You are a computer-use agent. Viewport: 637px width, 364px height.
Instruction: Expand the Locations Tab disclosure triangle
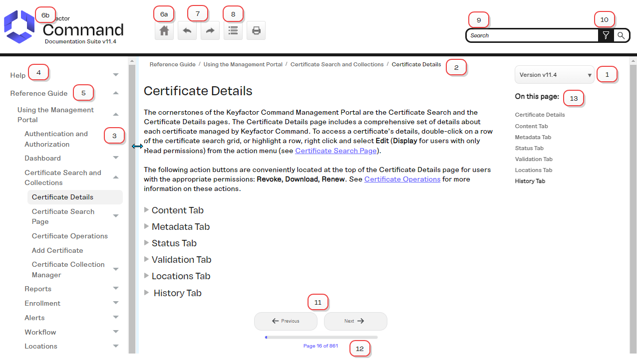coord(146,276)
